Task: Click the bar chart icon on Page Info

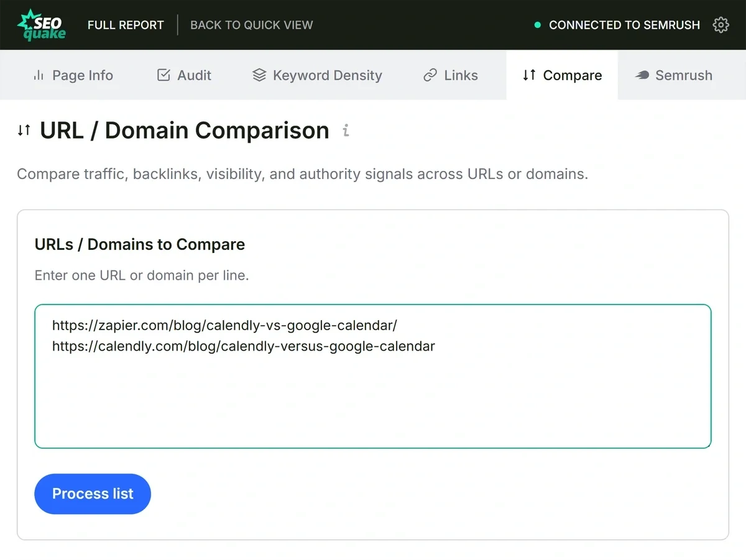Action: [x=39, y=75]
